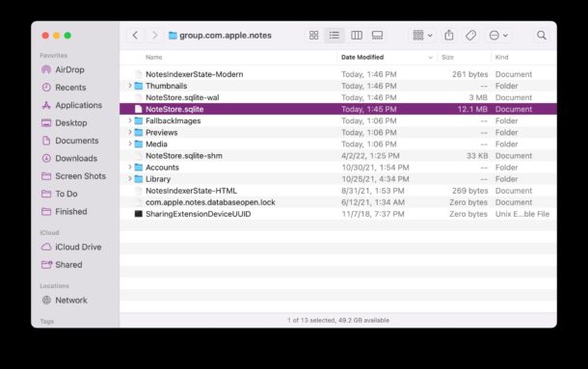Click the SharingExtensionDeviceUUID black executable icon
The width and height of the screenshot is (588, 369).
click(x=139, y=214)
